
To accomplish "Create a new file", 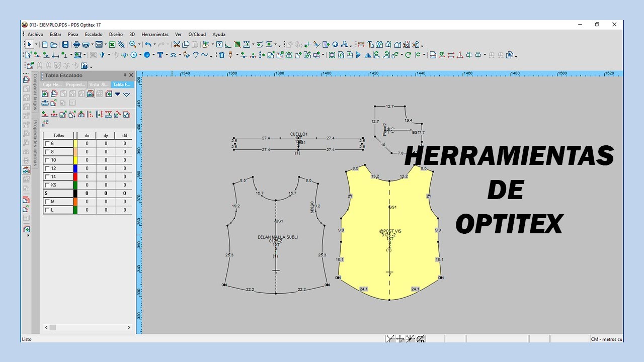I will [44, 44].
